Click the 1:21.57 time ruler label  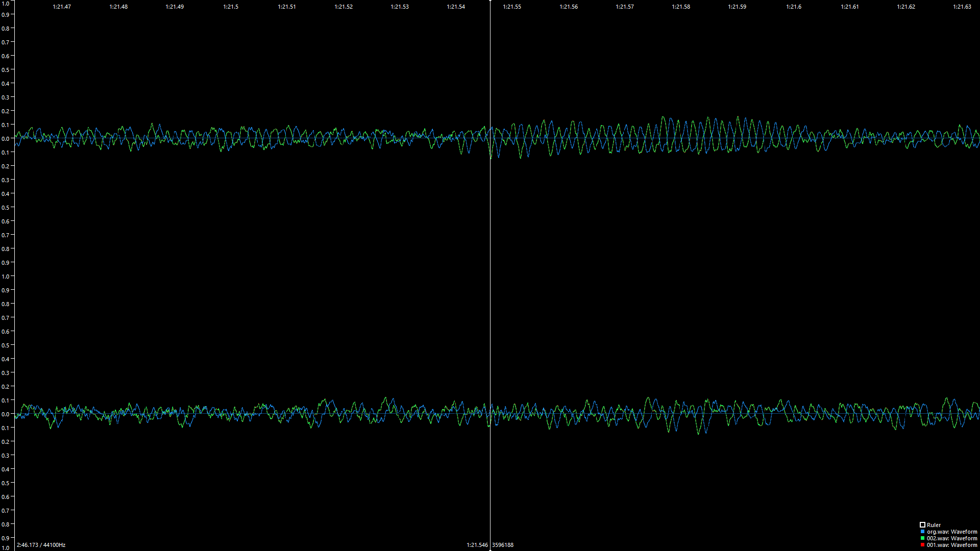625,7
